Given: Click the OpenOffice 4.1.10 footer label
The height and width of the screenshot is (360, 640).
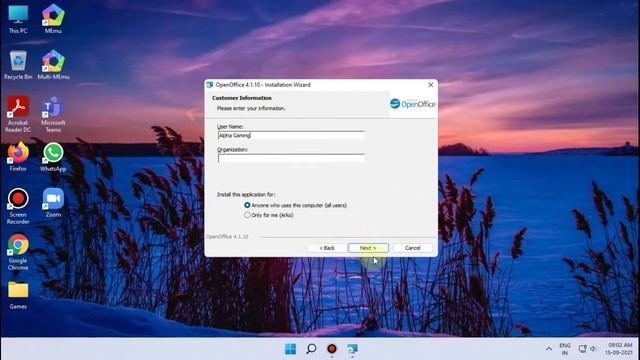Looking at the screenshot, I should (227, 237).
